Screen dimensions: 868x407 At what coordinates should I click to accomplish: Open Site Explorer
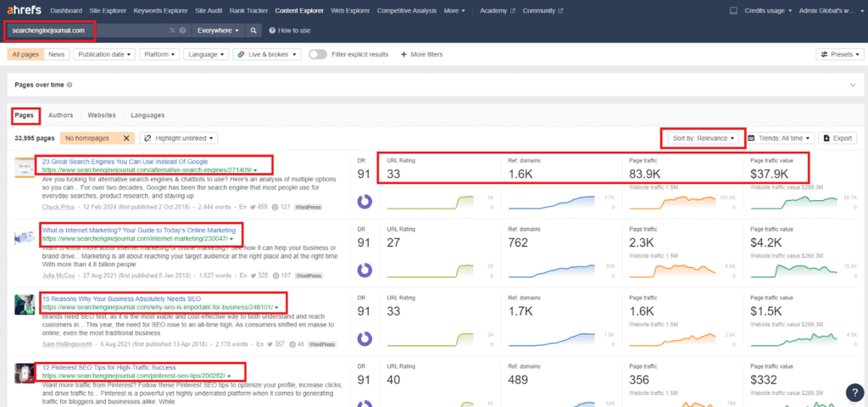click(108, 10)
